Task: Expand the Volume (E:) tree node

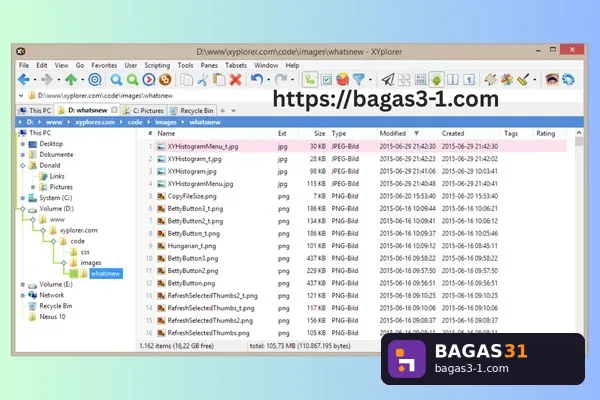Action: pyautogui.click(x=23, y=284)
